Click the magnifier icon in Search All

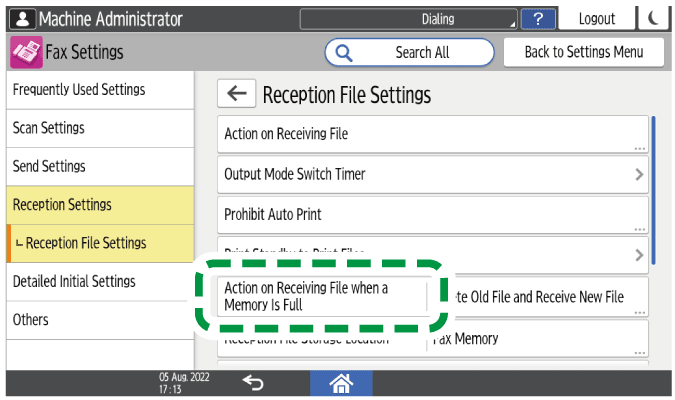click(345, 52)
